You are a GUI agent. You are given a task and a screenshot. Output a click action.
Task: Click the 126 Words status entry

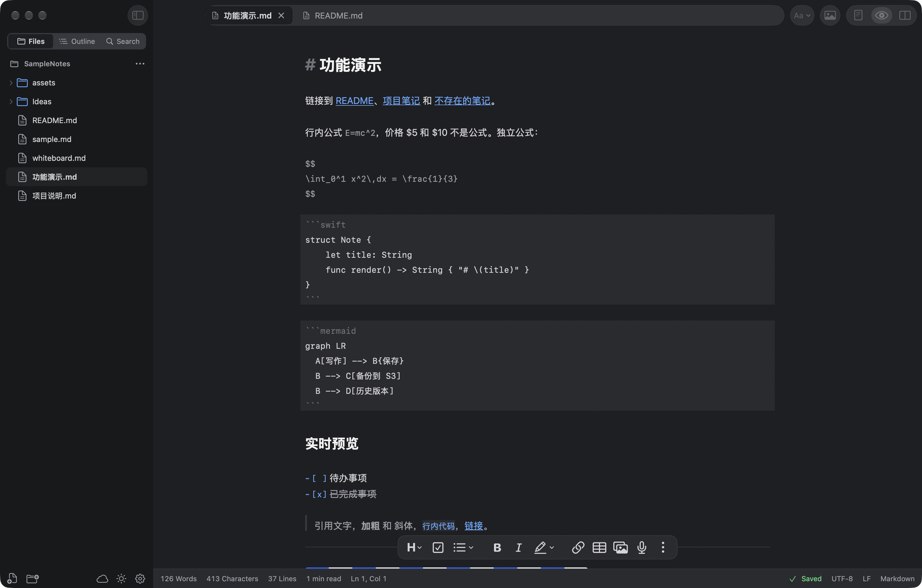click(179, 579)
